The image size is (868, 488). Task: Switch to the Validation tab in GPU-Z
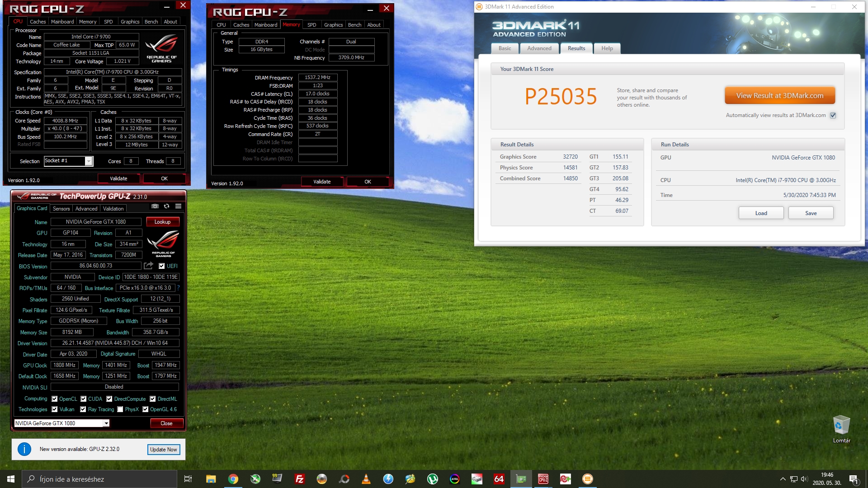pyautogui.click(x=113, y=209)
